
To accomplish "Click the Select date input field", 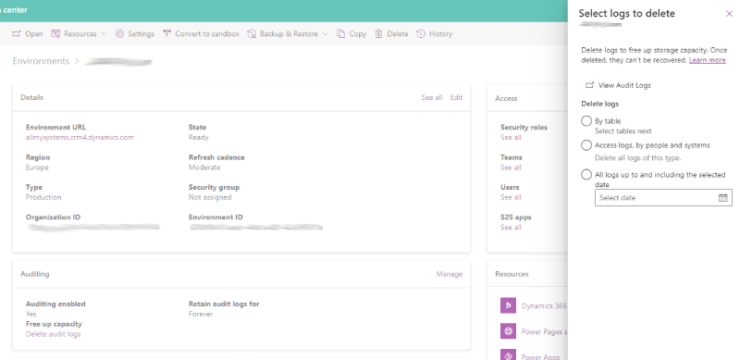I will click(664, 198).
